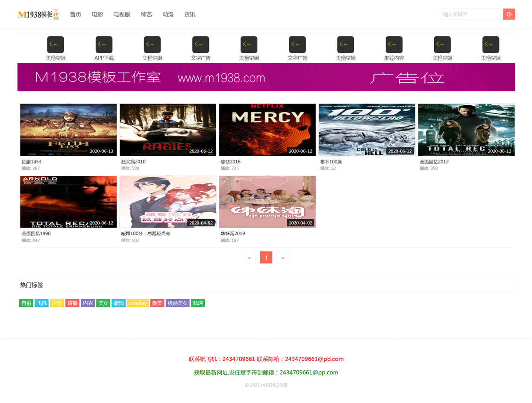Open the 电视剧 navigation item
Image resolution: width=532 pixels, height=403 pixels.
click(x=122, y=14)
